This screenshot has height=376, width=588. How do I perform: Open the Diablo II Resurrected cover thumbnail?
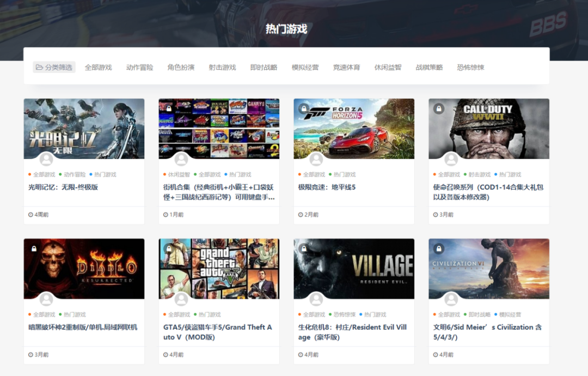(x=84, y=269)
